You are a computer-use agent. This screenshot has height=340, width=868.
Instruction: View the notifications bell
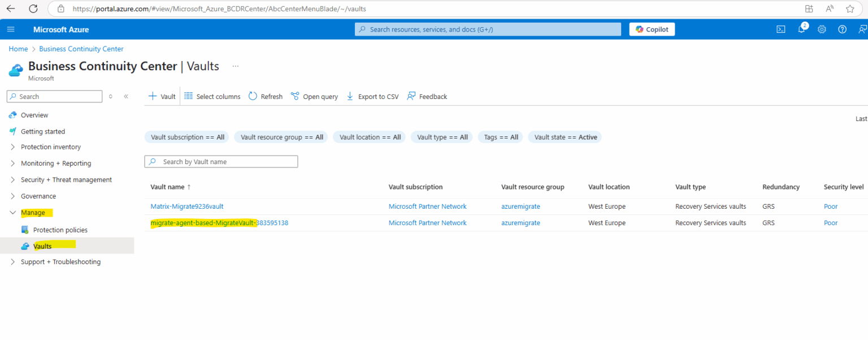coord(801,29)
